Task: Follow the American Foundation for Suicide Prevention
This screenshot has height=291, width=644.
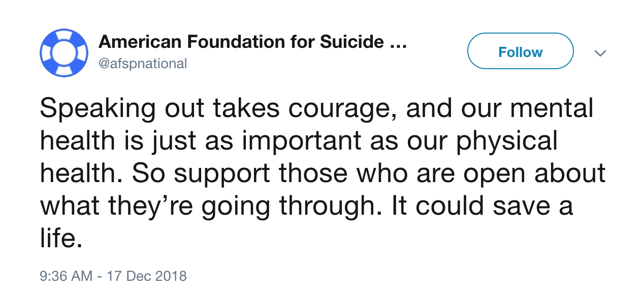Action: coord(520,51)
